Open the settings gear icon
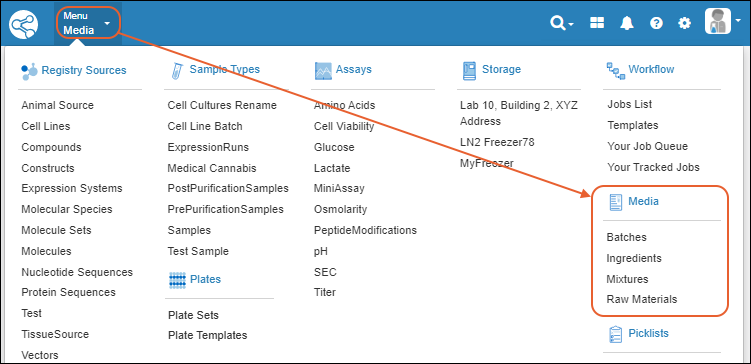Image resolution: width=751 pixels, height=364 pixels. (x=685, y=23)
